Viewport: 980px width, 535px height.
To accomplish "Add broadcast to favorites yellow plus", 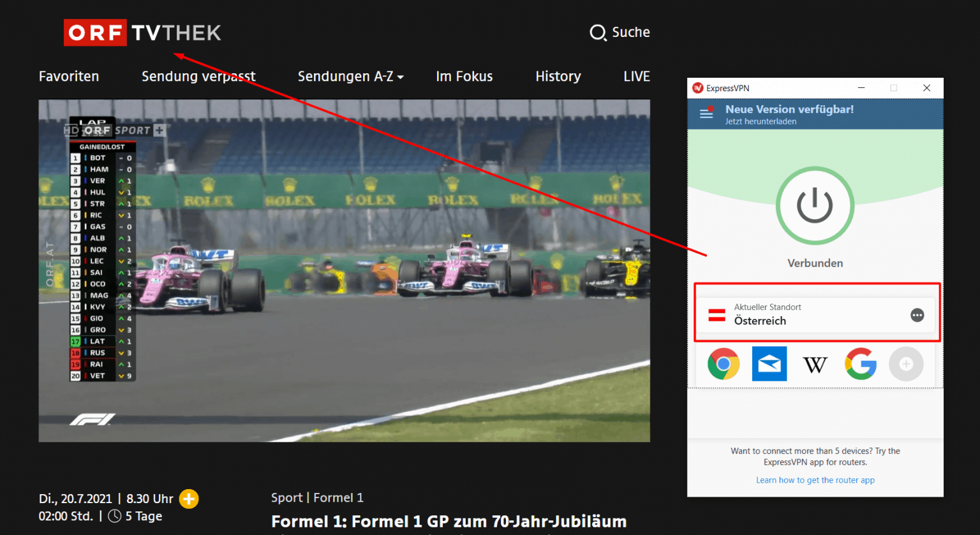I will 189,499.
